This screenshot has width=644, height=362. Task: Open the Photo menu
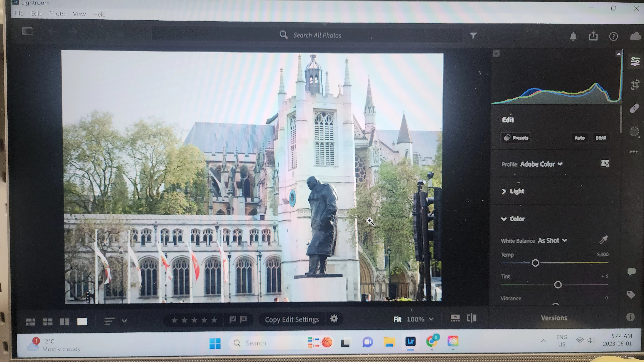(57, 14)
